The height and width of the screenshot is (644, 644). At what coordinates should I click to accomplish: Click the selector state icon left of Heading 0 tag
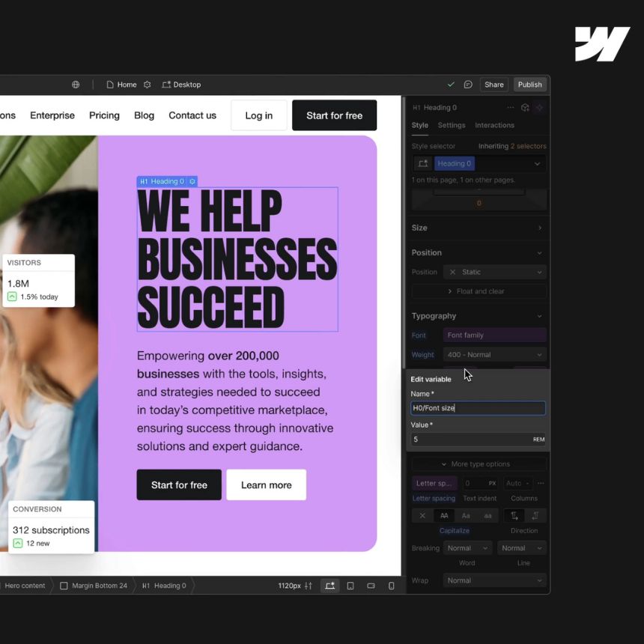click(x=422, y=164)
